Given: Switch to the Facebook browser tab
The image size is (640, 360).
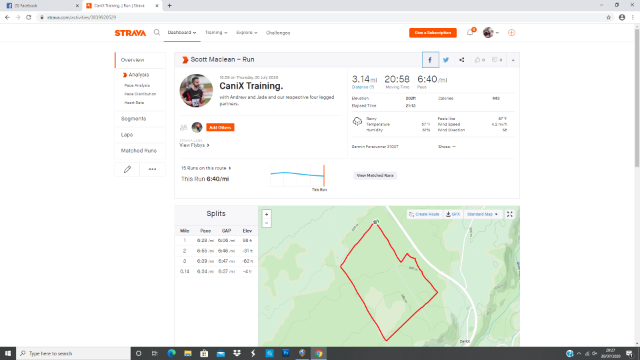Looking at the screenshot, I should pos(41,6).
